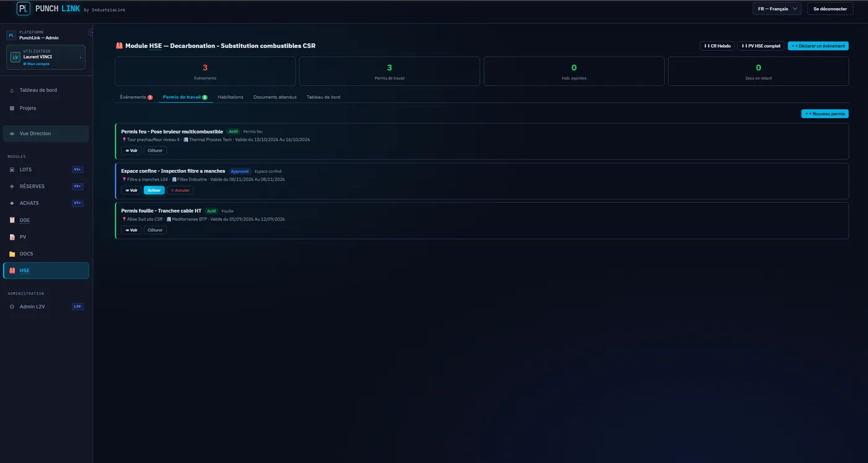The width and height of the screenshot is (868, 463).
Task: Click the PL platform badge icon
Action: [x=11, y=35]
